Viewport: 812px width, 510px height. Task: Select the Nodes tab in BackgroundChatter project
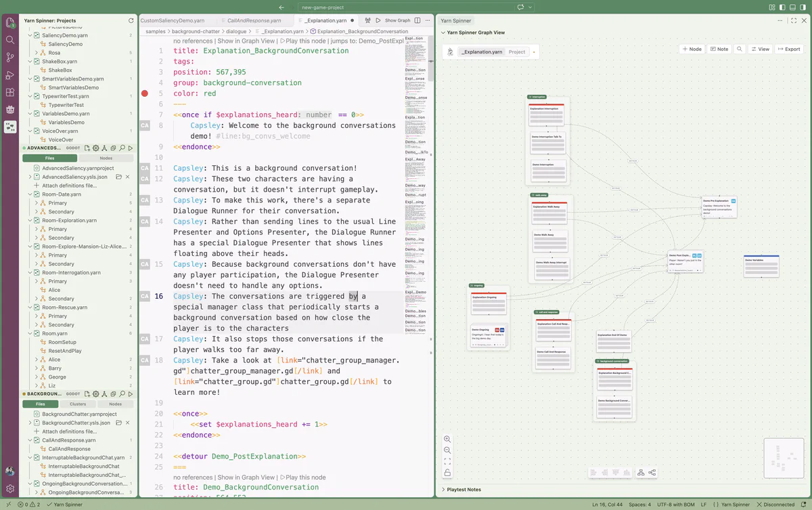115,404
